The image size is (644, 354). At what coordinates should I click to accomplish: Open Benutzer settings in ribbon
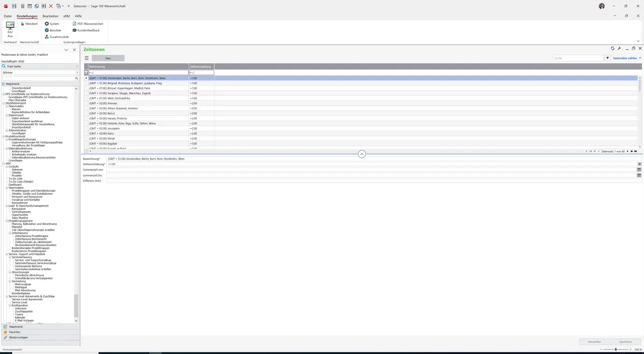click(x=53, y=30)
